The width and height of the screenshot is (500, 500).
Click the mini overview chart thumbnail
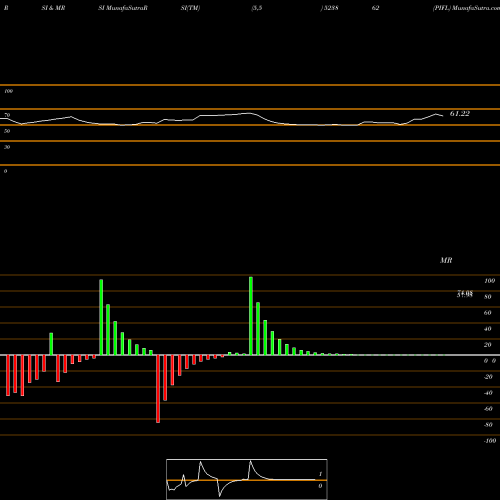247,479
